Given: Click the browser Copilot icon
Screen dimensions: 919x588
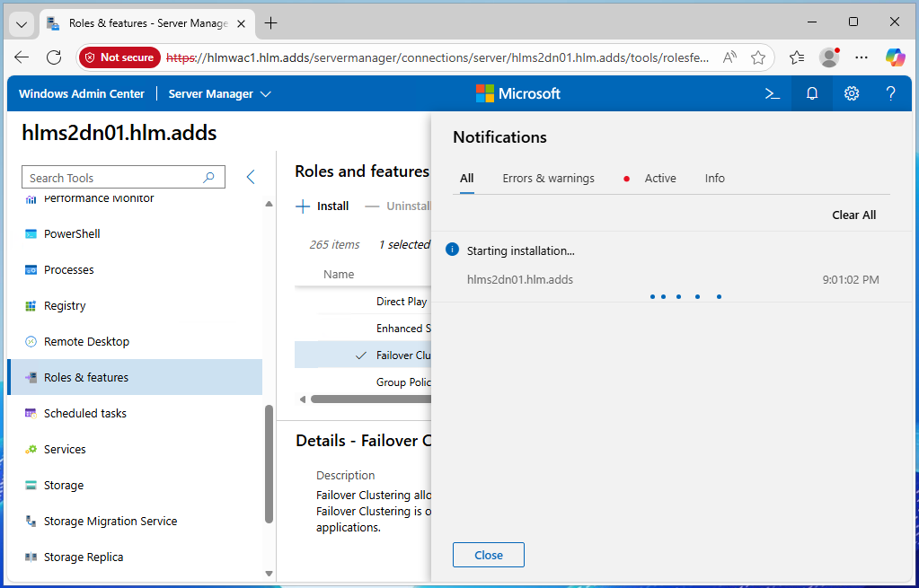Looking at the screenshot, I should tap(895, 57).
